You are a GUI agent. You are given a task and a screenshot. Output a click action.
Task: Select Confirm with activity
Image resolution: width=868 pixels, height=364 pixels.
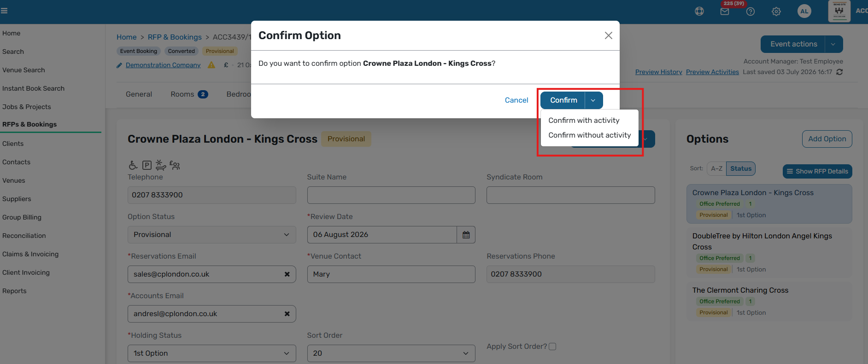(x=584, y=121)
